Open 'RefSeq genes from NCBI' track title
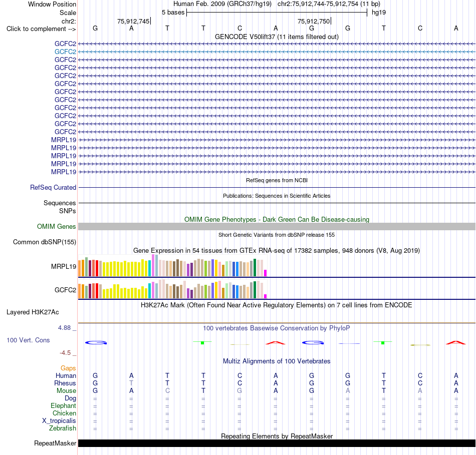This screenshot has height=455, width=476. click(x=277, y=180)
